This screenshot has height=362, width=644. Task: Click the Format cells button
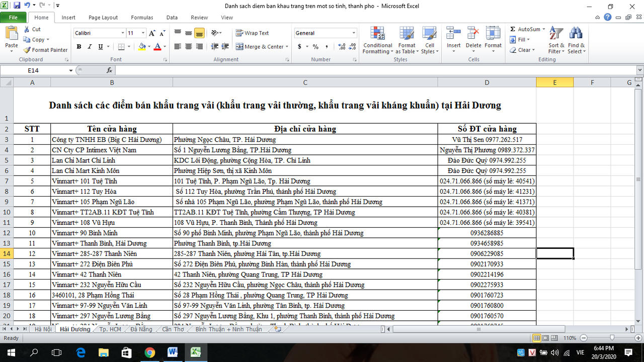pyautogui.click(x=493, y=40)
